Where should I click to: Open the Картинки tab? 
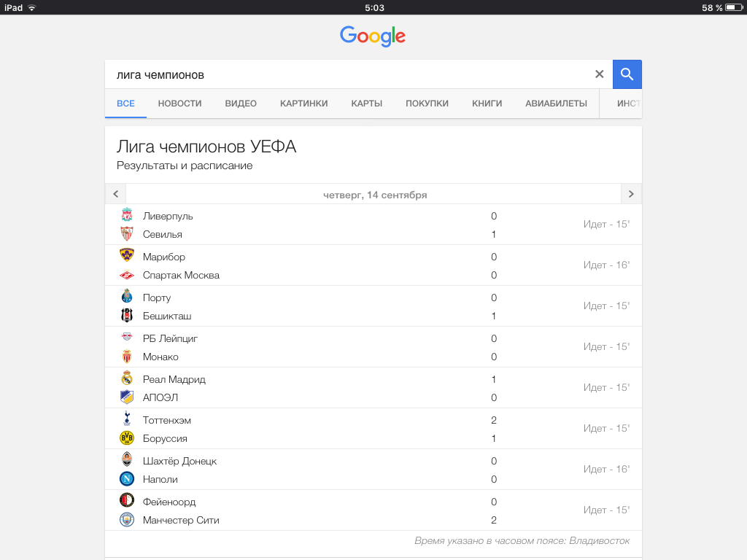(x=303, y=104)
